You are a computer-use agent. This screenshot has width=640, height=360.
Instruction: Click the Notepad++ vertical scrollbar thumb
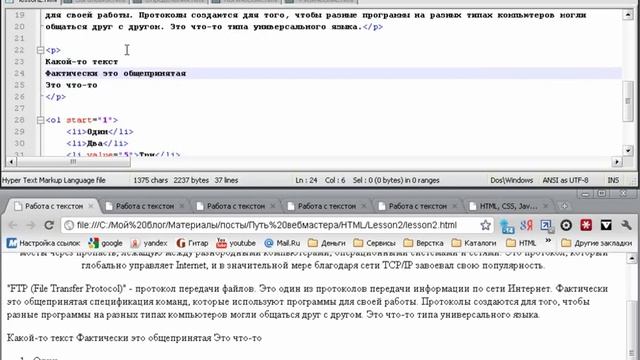coord(628,101)
